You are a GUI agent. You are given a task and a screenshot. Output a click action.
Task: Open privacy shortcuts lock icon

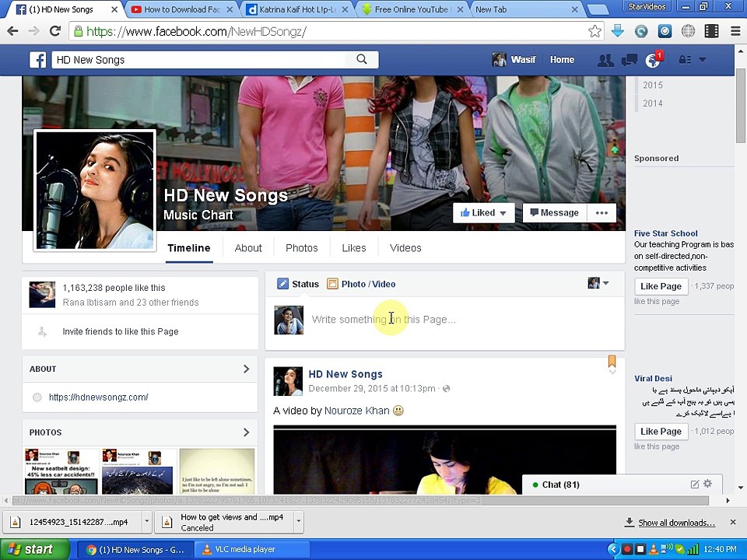[685, 60]
